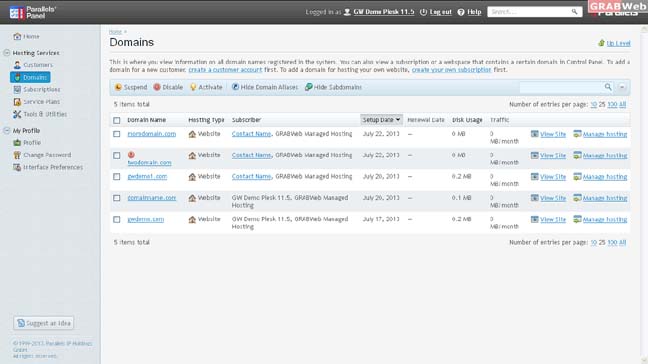Click the twodomain.com red status icon
The image size is (648, 364).
(x=131, y=155)
